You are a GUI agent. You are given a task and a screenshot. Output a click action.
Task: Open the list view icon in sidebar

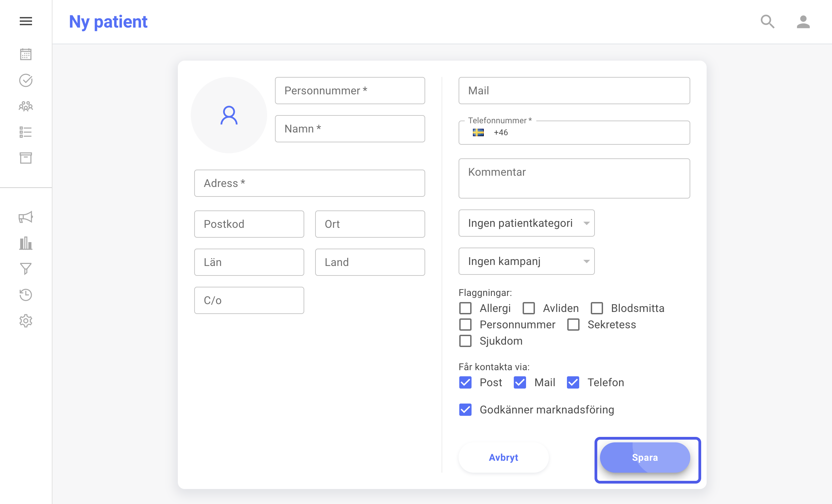26,132
